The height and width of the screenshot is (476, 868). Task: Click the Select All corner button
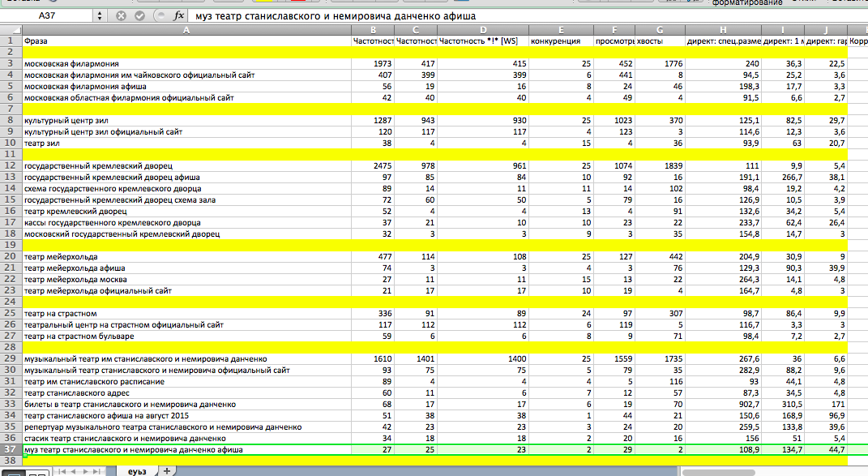[x=11, y=30]
